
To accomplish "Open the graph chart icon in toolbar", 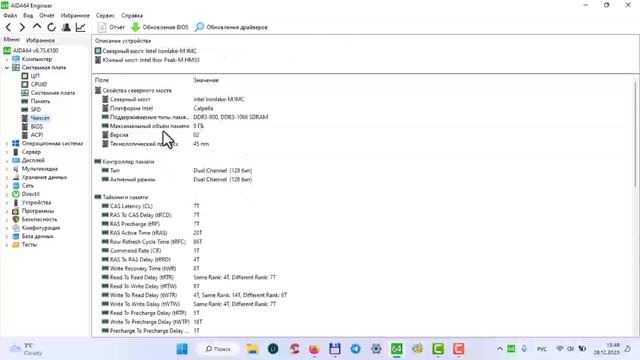I will 80,27.
